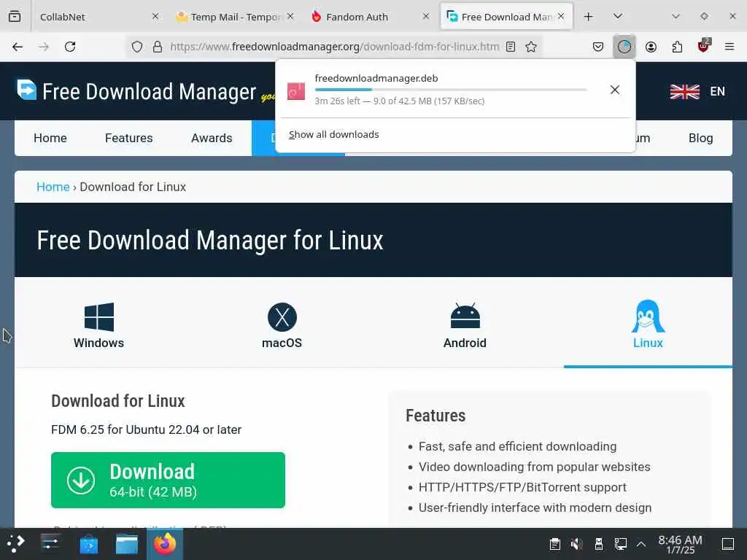View site security padlock info
This screenshot has height=560, width=747.
(158, 47)
